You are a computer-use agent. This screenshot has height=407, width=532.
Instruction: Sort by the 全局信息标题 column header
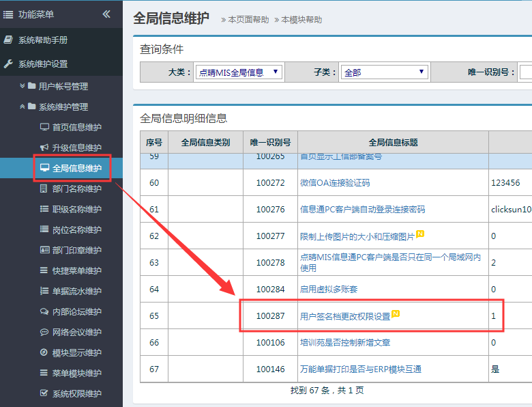click(393, 143)
